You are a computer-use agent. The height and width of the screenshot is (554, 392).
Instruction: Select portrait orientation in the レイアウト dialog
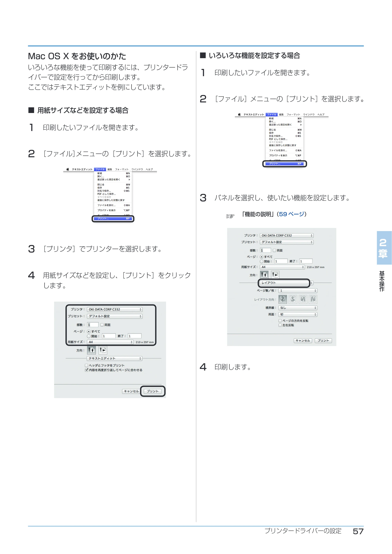tap(264, 275)
